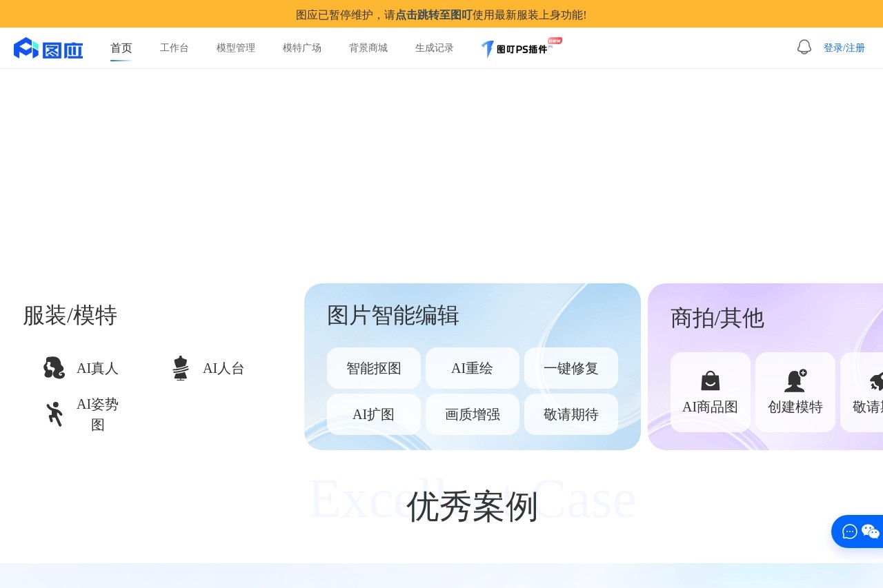Open notifications via the bell icon

tap(804, 48)
